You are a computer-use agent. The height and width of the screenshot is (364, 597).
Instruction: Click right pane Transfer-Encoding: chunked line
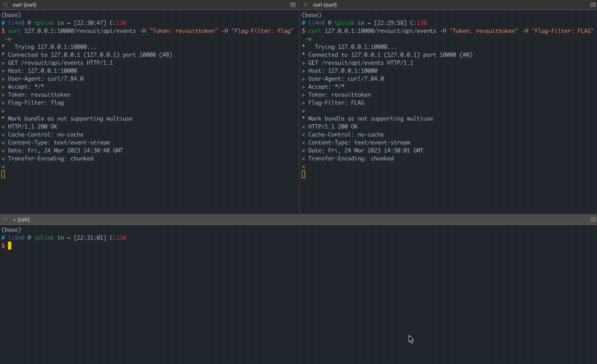click(351, 159)
